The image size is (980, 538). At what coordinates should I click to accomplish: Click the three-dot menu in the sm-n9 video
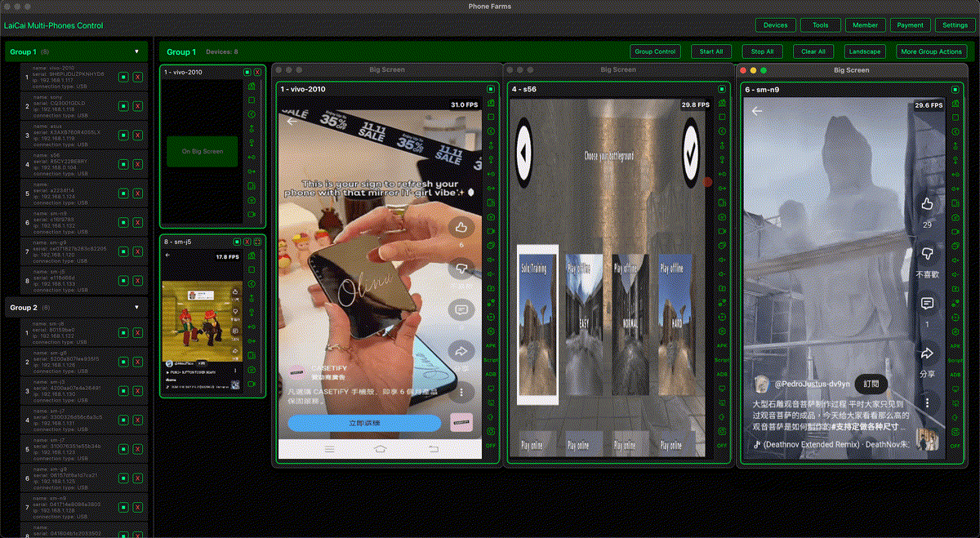[x=927, y=402]
